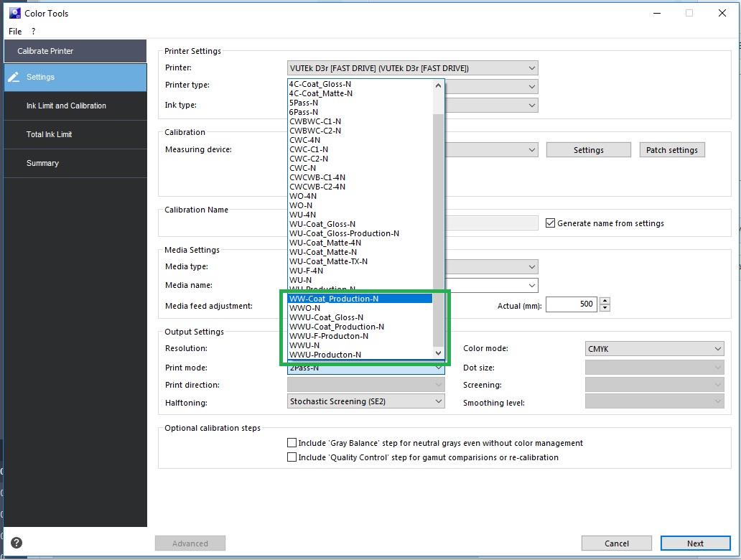This screenshot has width=741, height=560.
Task: Open the File menu
Action: coord(15,31)
